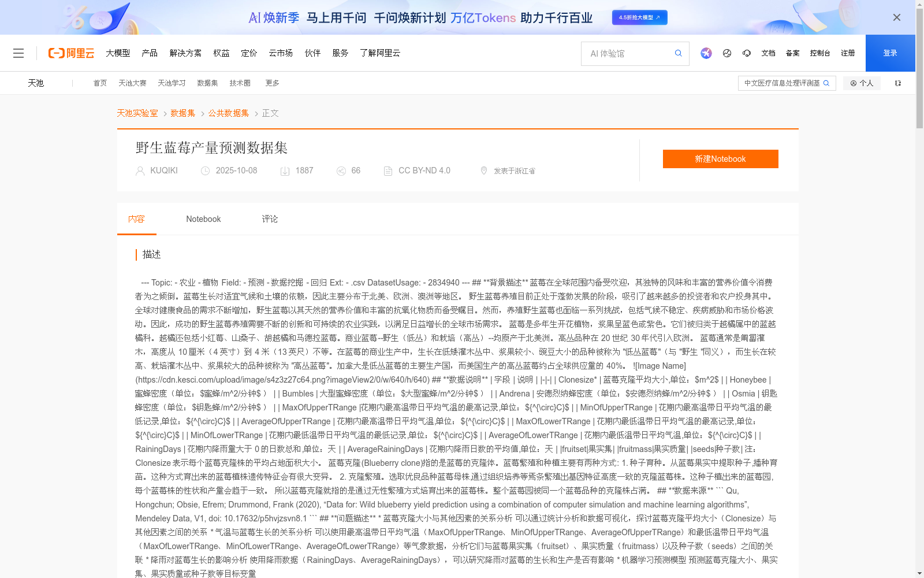
Task: Click the CC BY-ND 4.0 license text
Action: [x=424, y=171]
